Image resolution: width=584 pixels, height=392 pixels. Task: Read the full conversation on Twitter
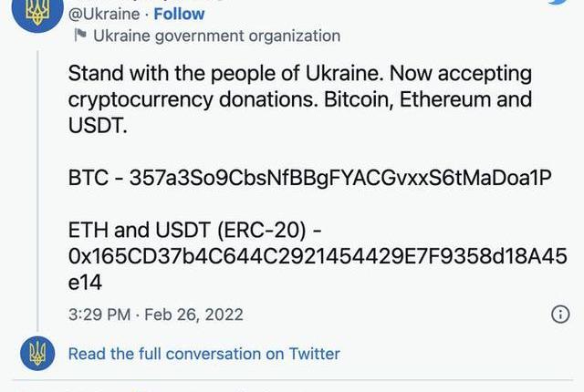pyautogui.click(x=203, y=354)
